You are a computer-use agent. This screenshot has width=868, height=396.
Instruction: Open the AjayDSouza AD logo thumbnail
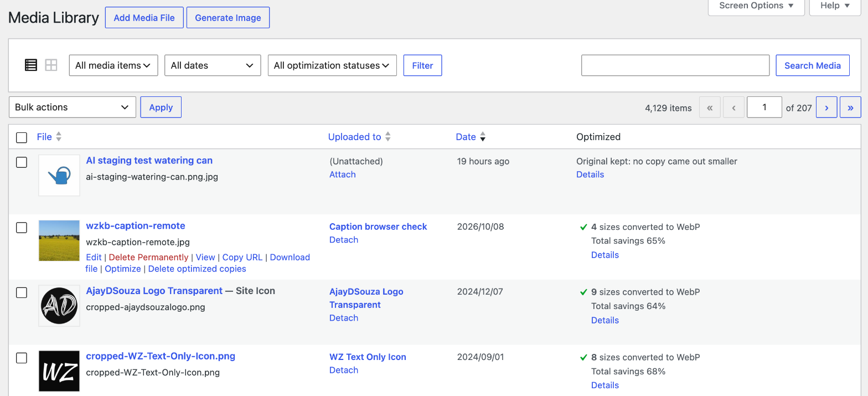[59, 306]
